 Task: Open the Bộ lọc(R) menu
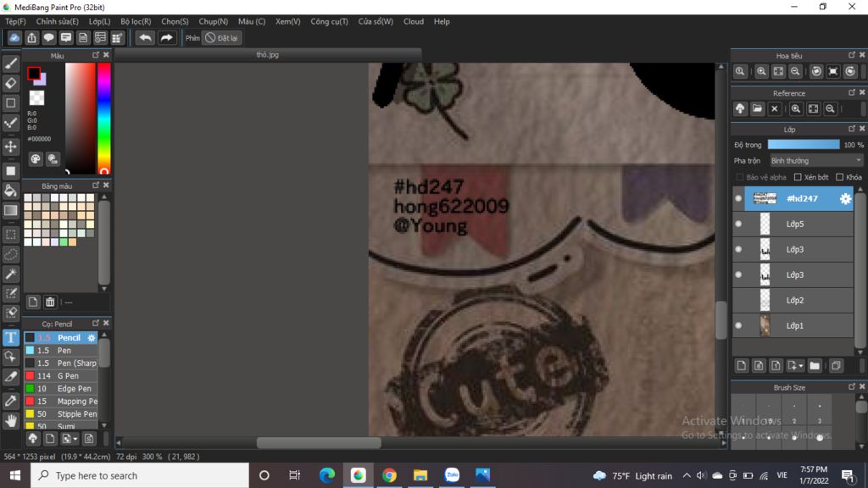tap(136, 21)
